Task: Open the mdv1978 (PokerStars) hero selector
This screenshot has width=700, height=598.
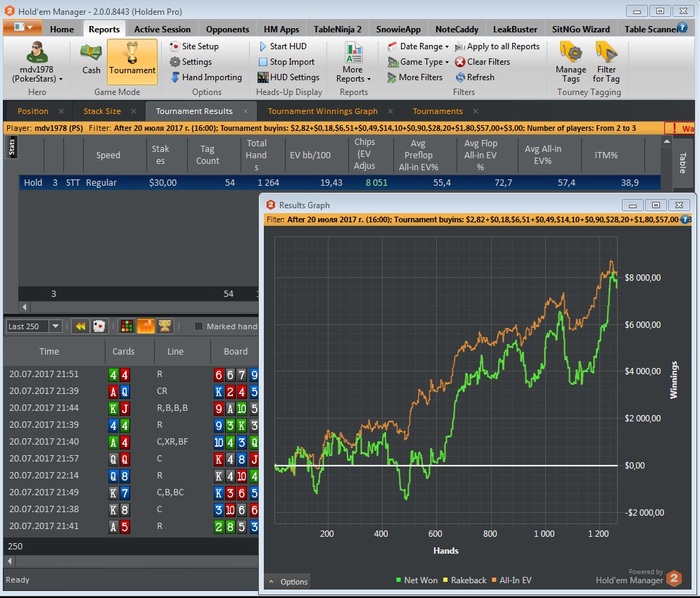Action: click(37, 62)
